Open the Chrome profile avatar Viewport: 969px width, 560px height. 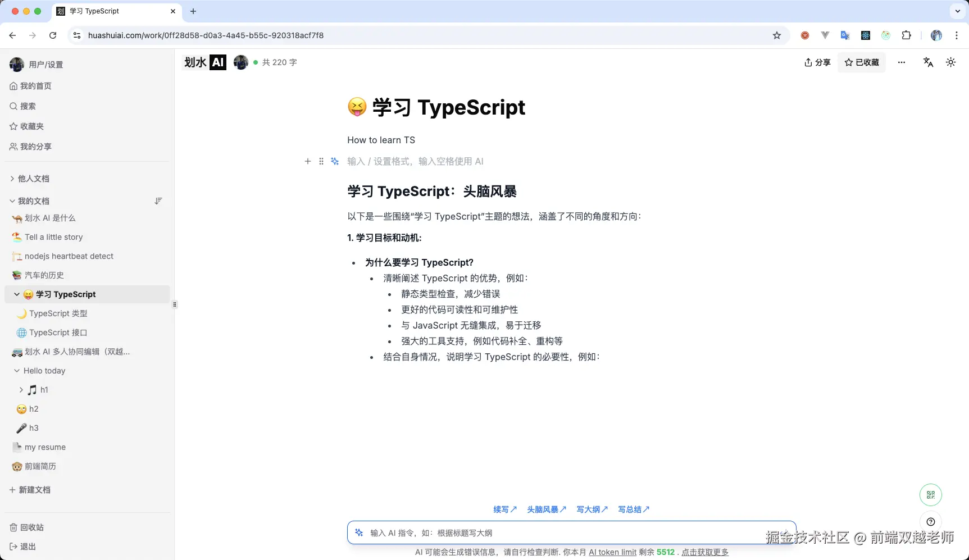tap(936, 35)
